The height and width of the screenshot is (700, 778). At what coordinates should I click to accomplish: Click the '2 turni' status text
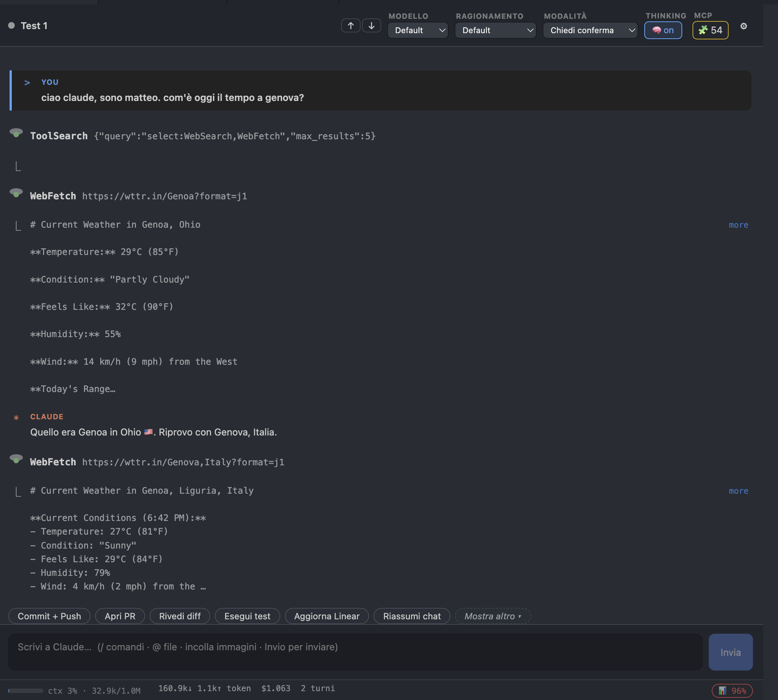(x=318, y=689)
